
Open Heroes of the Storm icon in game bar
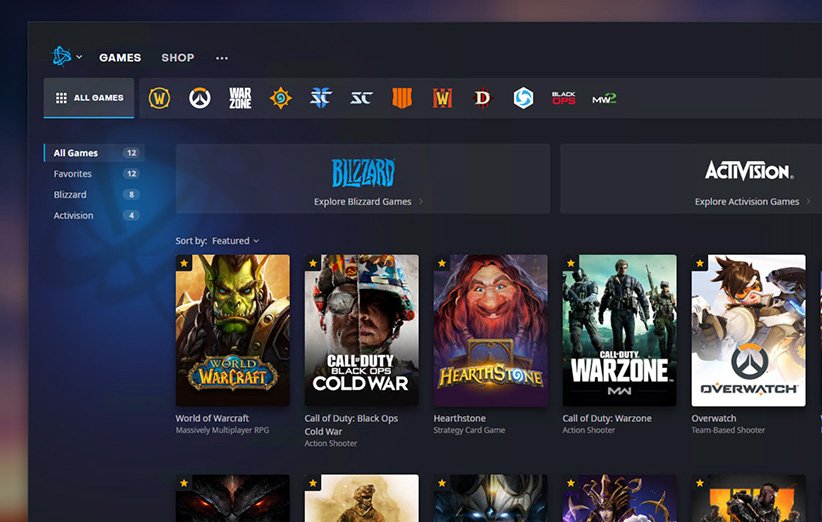point(523,98)
